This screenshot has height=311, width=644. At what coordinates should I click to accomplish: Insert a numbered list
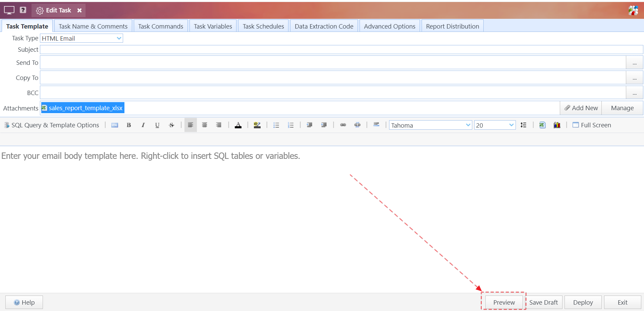coord(291,125)
